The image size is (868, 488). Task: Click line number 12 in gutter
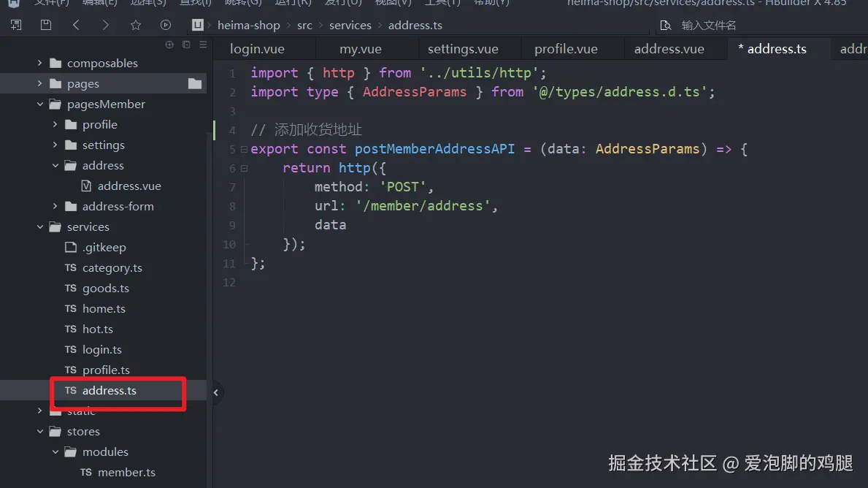coord(228,283)
